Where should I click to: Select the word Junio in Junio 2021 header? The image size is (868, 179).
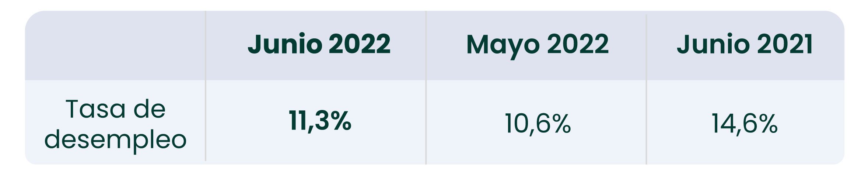coord(714,44)
